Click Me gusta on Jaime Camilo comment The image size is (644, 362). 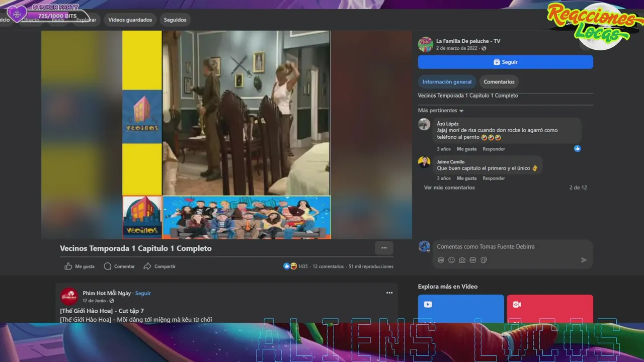point(466,178)
